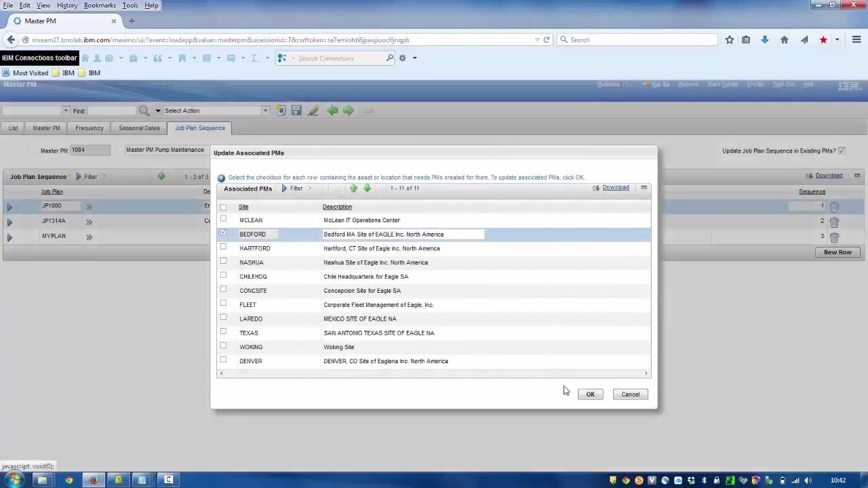Screen dimensions: 868x488
Task: Click the Associated PMs horizontal scrollbar
Action: [x=433, y=373]
